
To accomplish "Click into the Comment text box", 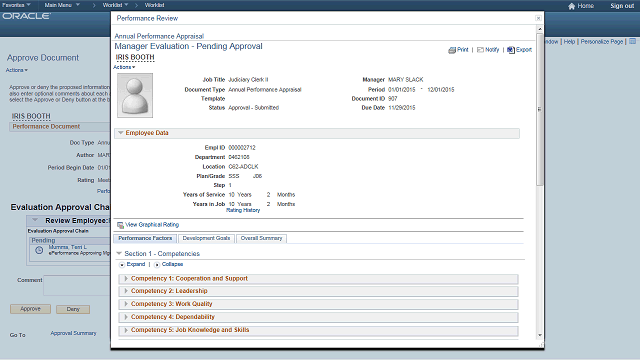I will tap(77, 285).
